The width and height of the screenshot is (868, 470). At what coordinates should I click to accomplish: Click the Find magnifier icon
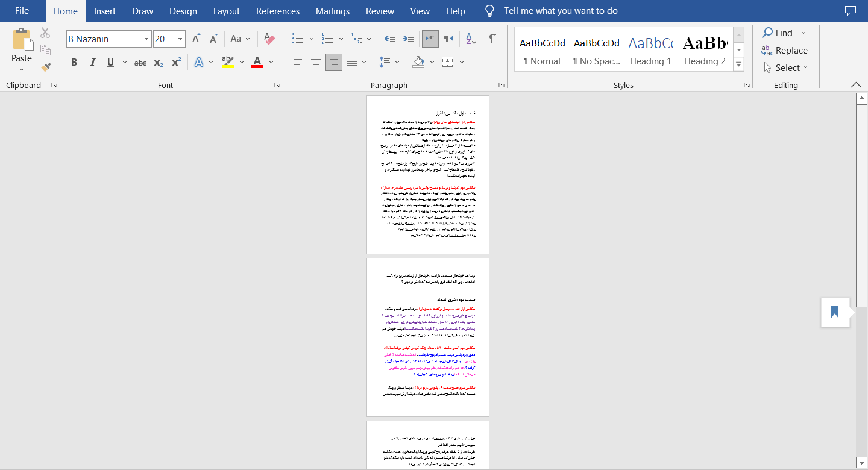click(x=767, y=33)
